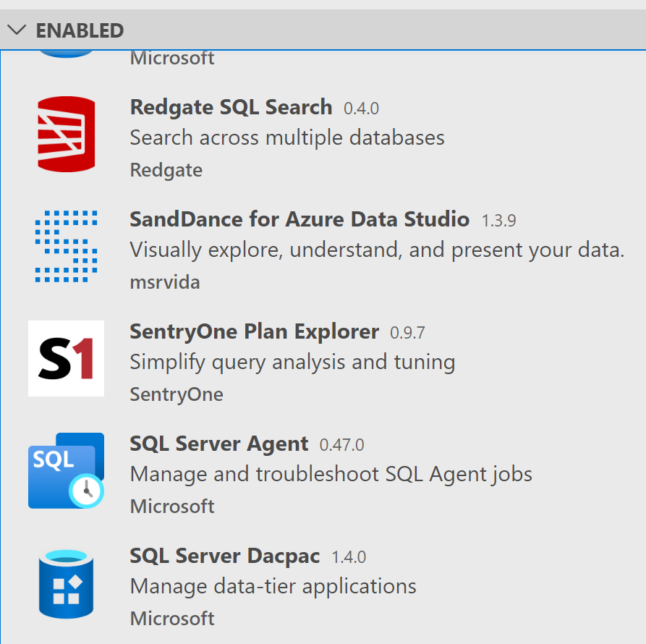Viewport: 646px width, 644px height.
Task: Click the Redgate SQL Search red database icon
Action: [x=66, y=134]
